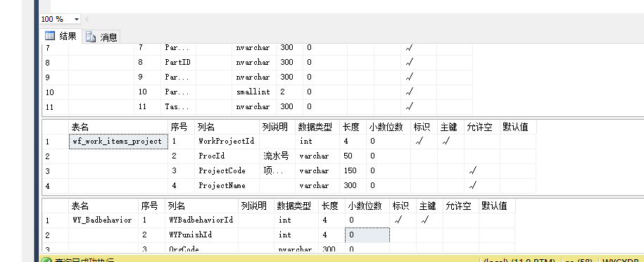Select the WYBadbehaviorId cell
The height and width of the screenshot is (262, 644).
tap(201, 220)
